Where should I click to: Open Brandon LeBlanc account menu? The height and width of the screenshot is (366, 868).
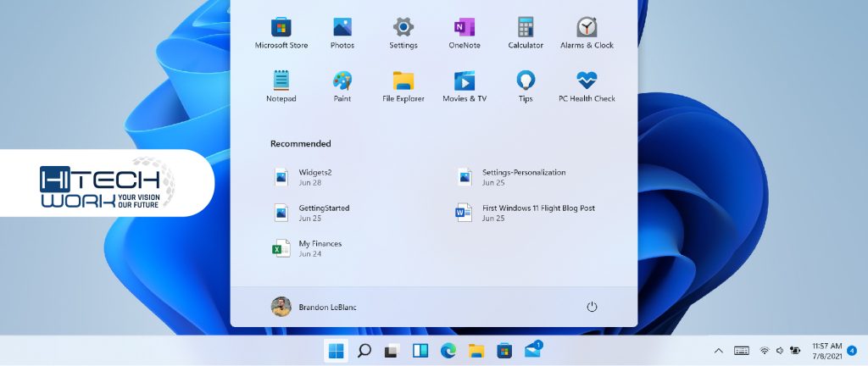point(314,307)
